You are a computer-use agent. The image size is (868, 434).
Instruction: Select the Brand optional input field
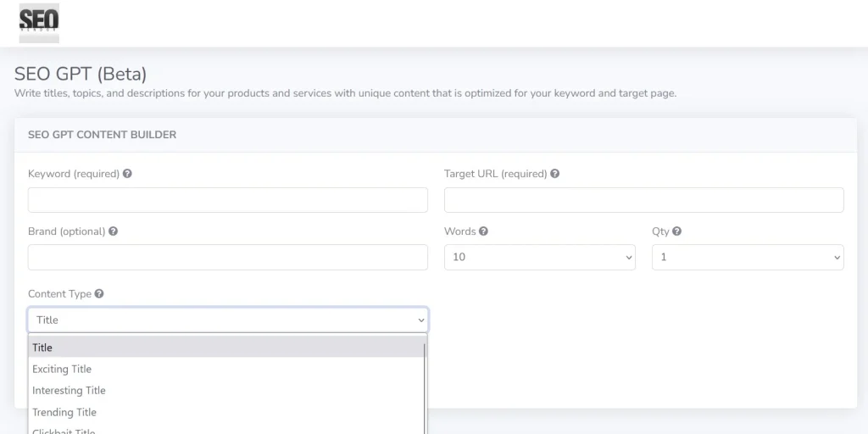coord(227,258)
